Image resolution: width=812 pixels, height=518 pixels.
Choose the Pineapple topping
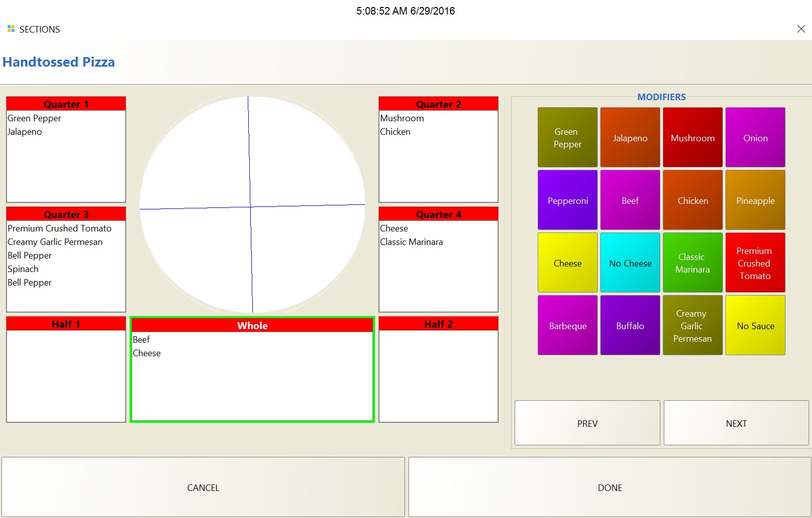(755, 200)
